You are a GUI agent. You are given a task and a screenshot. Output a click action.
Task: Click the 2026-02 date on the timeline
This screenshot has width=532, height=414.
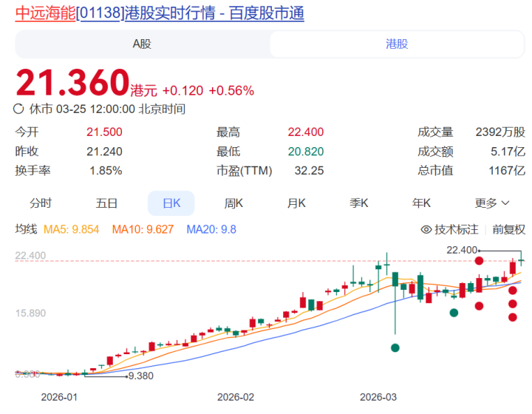[x=236, y=397]
